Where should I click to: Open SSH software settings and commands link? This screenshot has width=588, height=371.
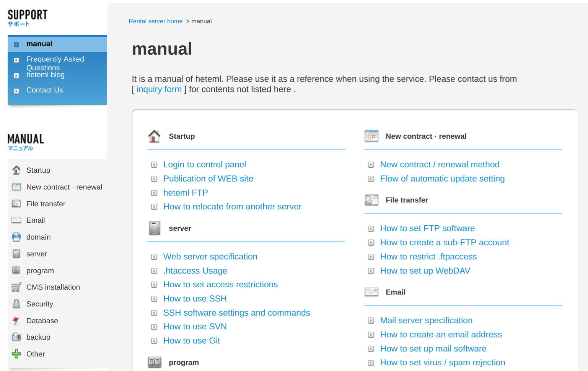click(x=236, y=313)
